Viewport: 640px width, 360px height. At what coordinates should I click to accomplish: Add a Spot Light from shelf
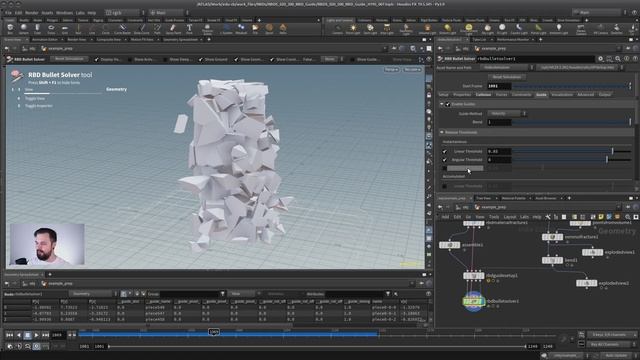(x=370, y=29)
